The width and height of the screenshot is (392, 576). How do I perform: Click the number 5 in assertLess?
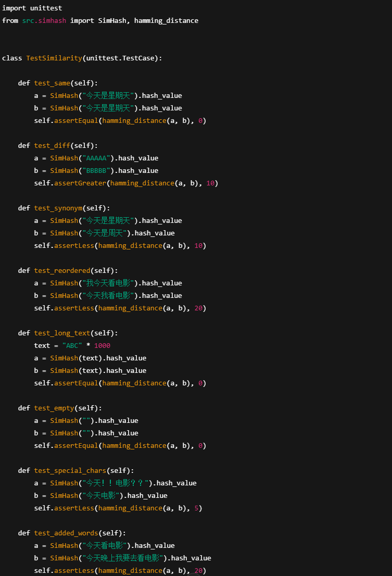tap(196, 508)
